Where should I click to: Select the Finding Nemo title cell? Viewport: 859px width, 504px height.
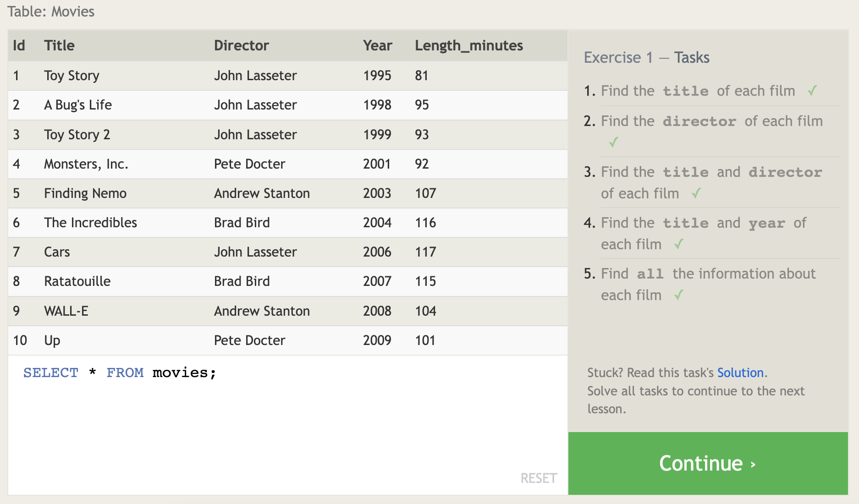tap(85, 193)
